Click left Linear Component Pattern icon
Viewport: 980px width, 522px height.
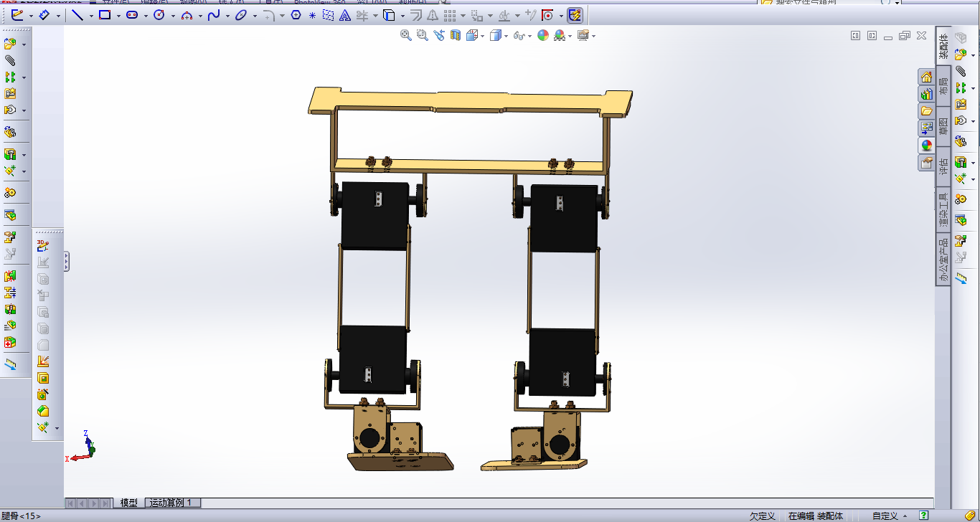click(x=10, y=77)
